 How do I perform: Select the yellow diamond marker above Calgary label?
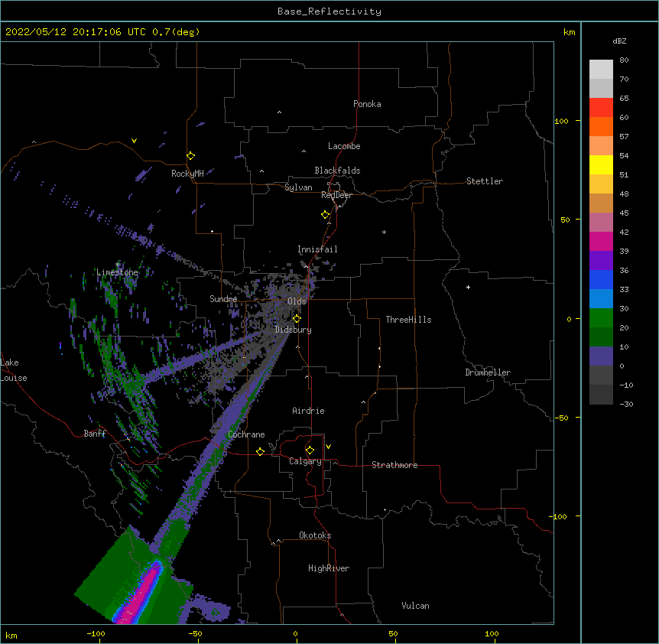[x=310, y=450]
